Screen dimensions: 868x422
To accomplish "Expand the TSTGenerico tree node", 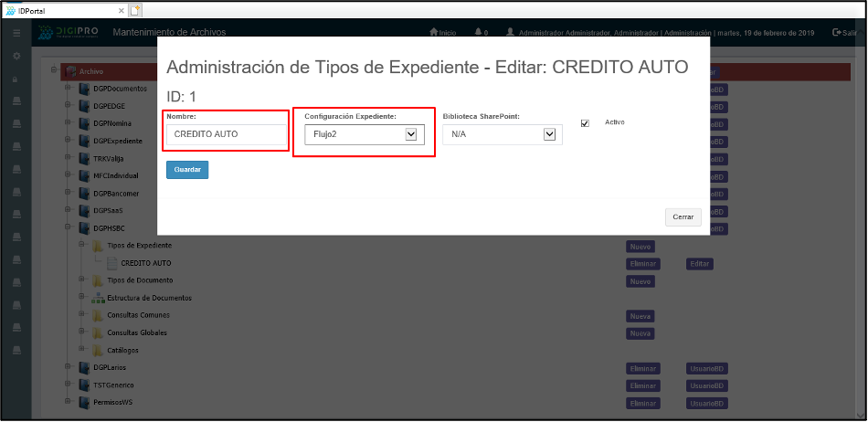I will (x=68, y=385).
